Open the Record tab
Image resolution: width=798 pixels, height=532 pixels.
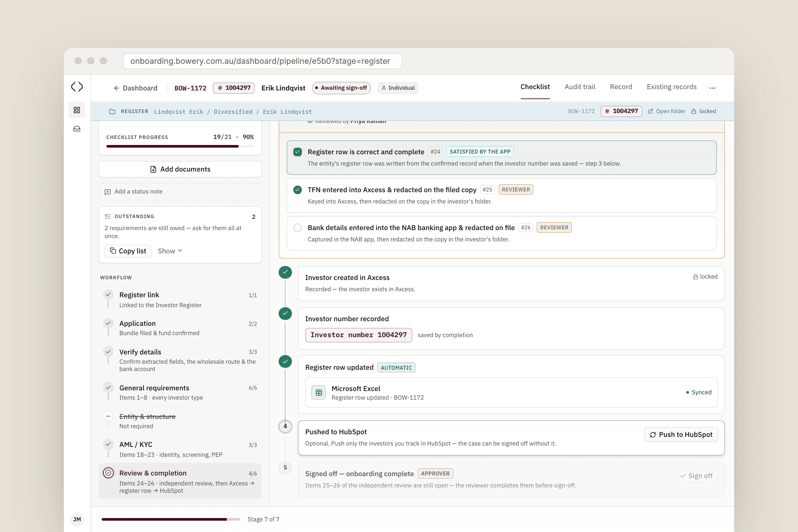[x=621, y=87]
